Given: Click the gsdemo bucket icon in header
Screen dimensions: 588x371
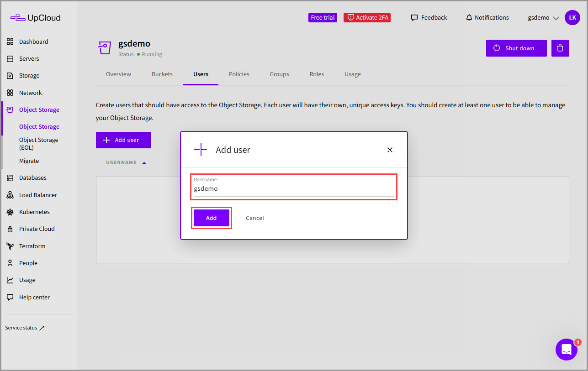Looking at the screenshot, I should pos(105,47).
